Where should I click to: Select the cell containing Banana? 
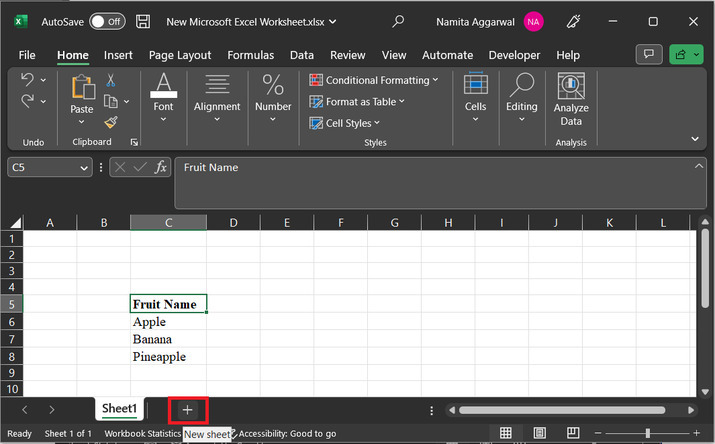[x=168, y=339]
